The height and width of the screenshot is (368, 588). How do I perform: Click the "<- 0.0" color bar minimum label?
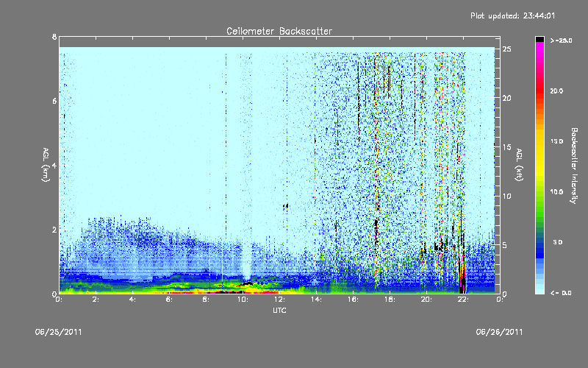point(561,293)
